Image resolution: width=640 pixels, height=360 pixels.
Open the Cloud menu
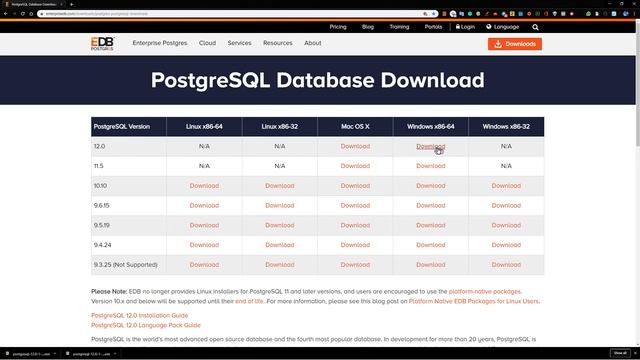[x=207, y=43]
